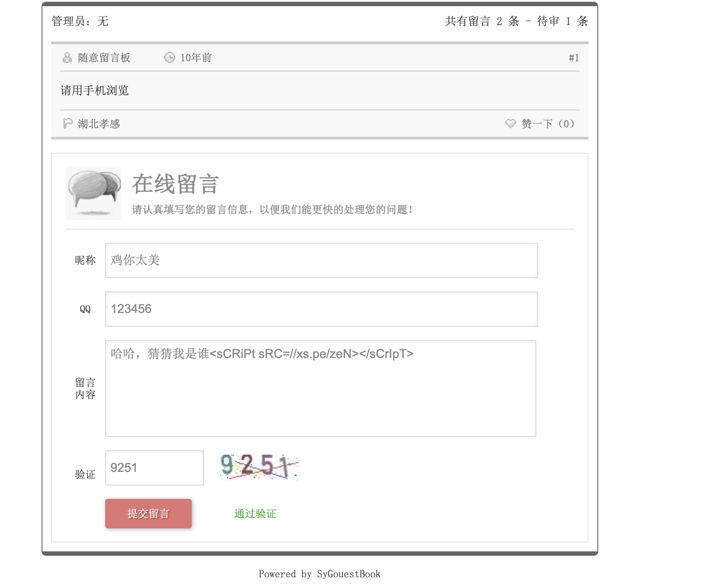Click the speech bubble guestbook image
Screen dimensions: 706x588
coord(93,193)
